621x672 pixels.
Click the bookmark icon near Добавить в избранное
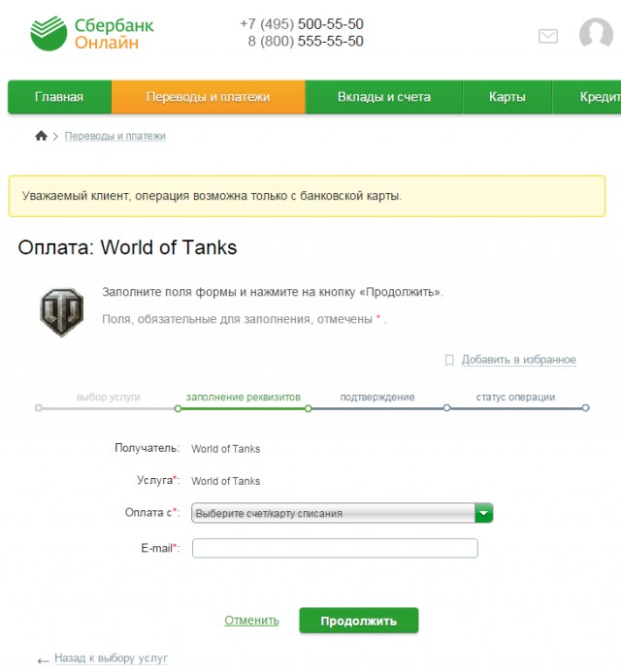[x=449, y=360]
